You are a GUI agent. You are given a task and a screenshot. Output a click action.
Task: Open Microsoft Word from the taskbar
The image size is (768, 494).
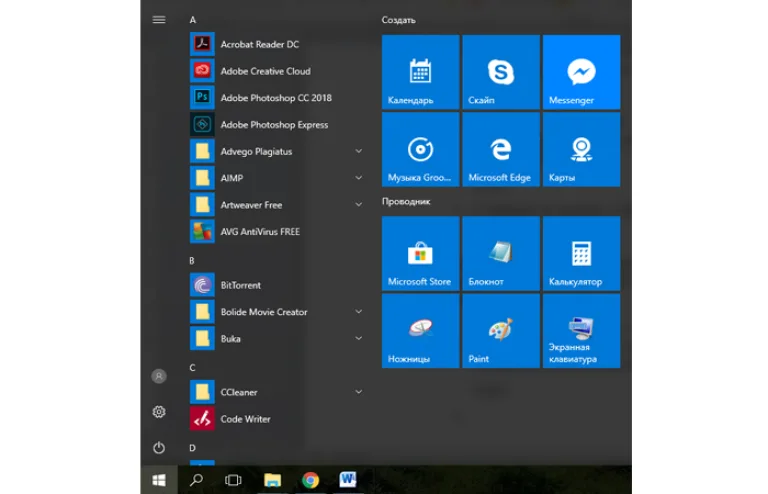coord(348,480)
